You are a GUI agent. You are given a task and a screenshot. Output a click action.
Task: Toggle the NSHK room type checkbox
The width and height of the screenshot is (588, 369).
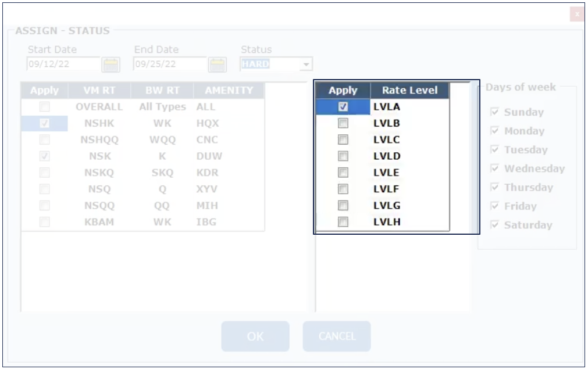tap(45, 123)
